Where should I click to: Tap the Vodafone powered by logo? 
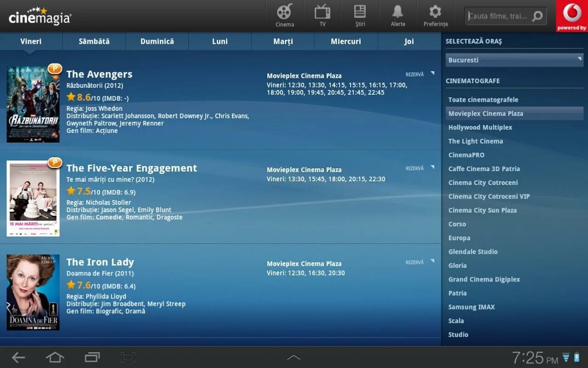(572, 16)
